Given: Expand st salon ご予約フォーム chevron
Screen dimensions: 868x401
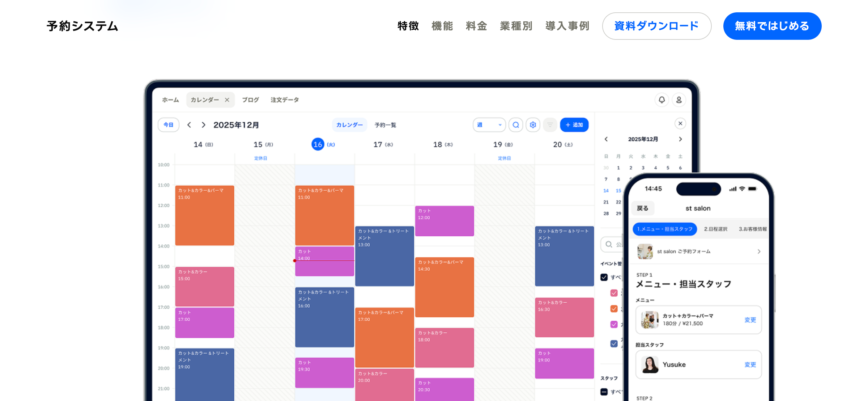Looking at the screenshot, I should (x=759, y=252).
